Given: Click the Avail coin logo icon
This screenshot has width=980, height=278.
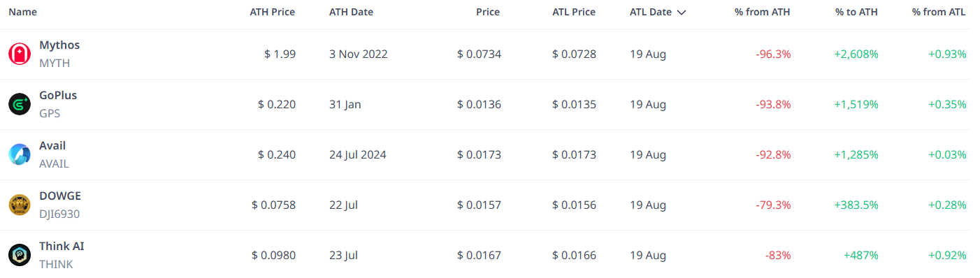Looking at the screenshot, I should 20,154.
